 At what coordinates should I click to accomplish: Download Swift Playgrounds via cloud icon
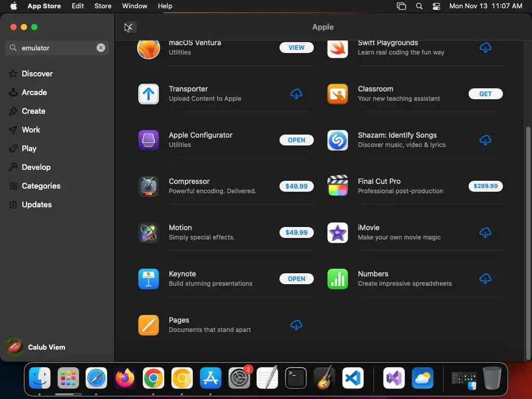(485, 47)
